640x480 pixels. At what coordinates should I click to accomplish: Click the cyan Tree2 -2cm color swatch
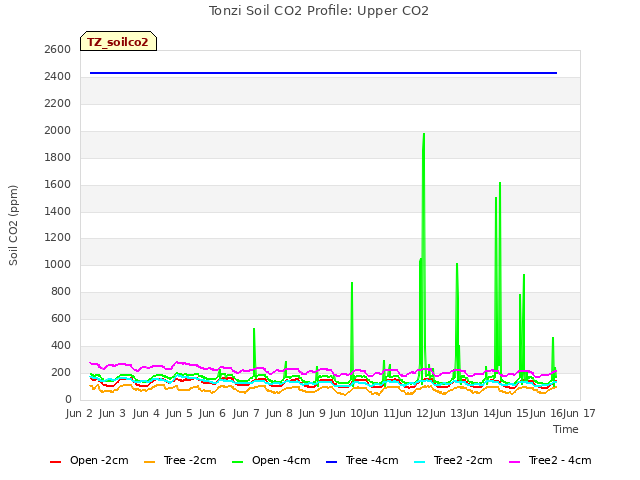[x=420, y=462]
